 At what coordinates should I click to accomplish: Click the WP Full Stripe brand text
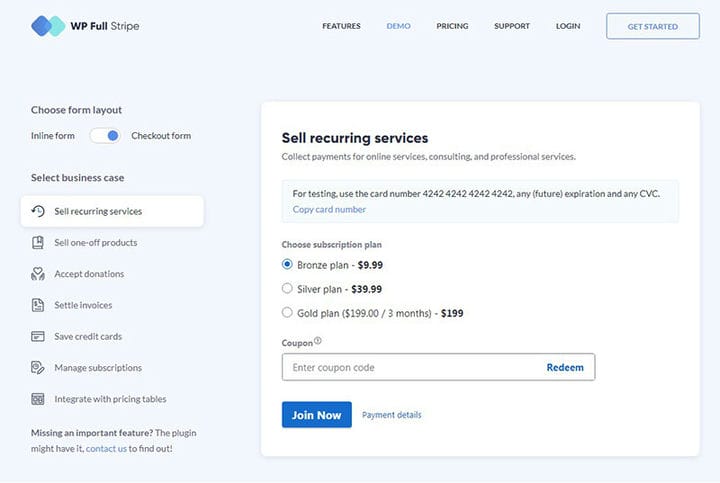pos(105,26)
